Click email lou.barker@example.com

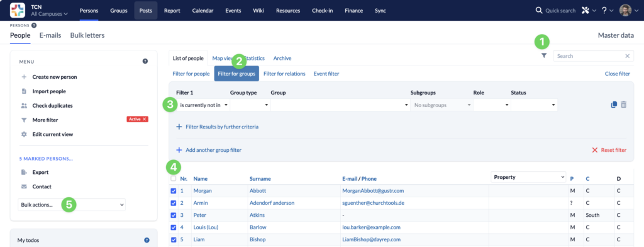coord(371,227)
